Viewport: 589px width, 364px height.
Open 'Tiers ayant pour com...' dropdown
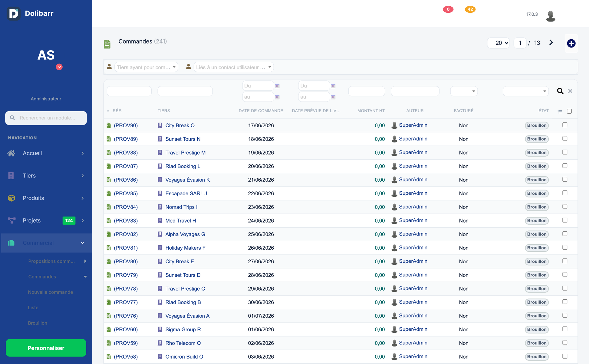click(146, 67)
